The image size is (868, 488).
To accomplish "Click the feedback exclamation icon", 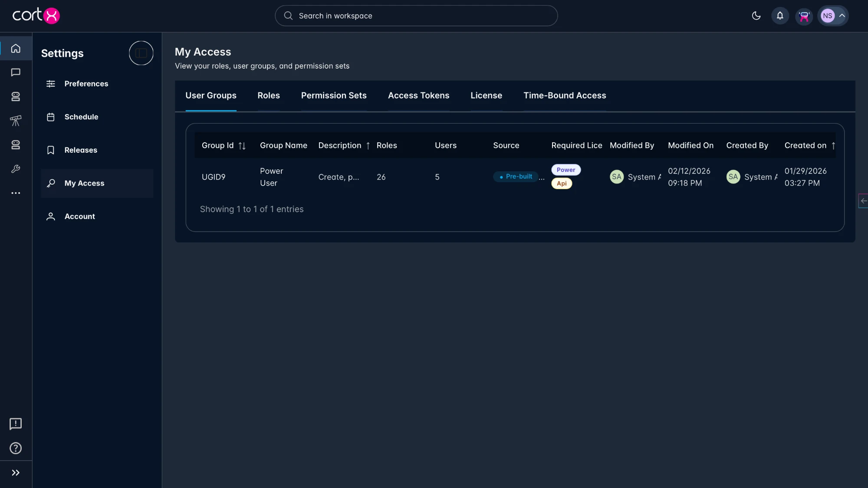I will click(x=16, y=424).
